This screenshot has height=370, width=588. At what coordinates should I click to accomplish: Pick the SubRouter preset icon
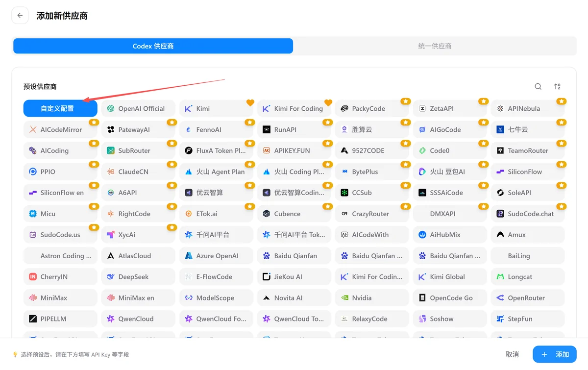pyautogui.click(x=111, y=151)
